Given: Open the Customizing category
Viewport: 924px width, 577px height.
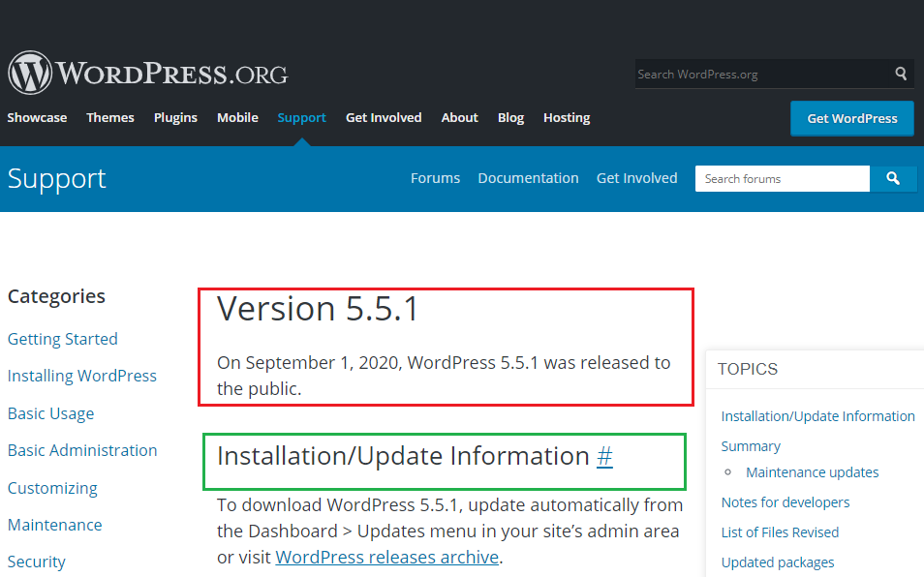Looking at the screenshot, I should tap(52, 488).
